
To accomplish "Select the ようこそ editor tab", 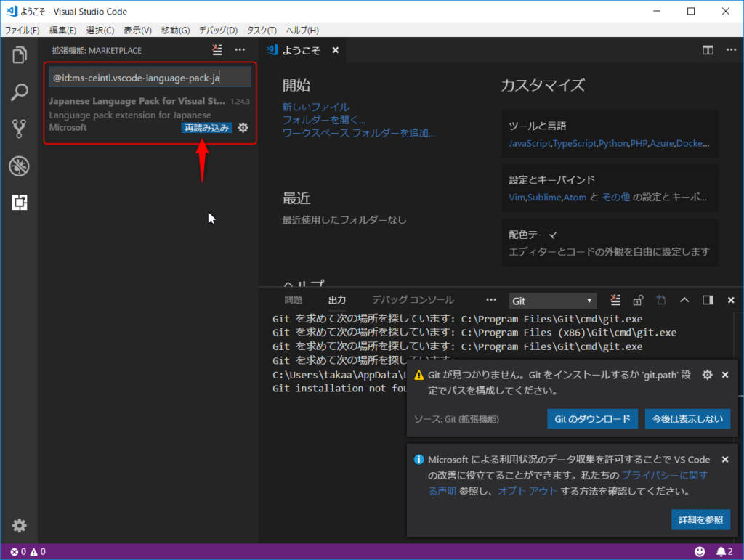I will pyautogui.click(x=303, y=50).
